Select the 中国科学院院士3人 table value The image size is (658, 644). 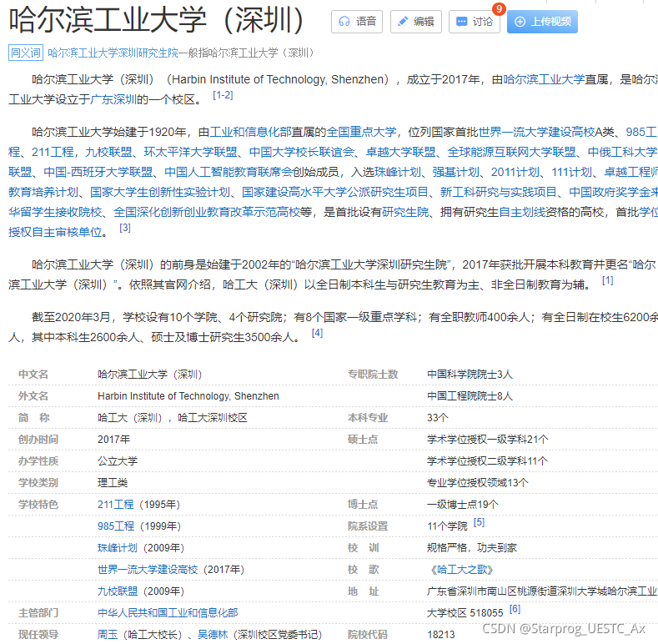470,374
